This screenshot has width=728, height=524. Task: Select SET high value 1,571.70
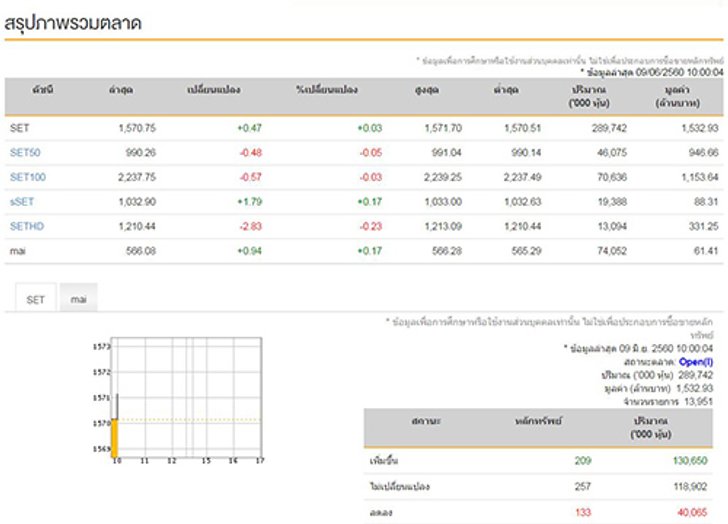(443, 128)
